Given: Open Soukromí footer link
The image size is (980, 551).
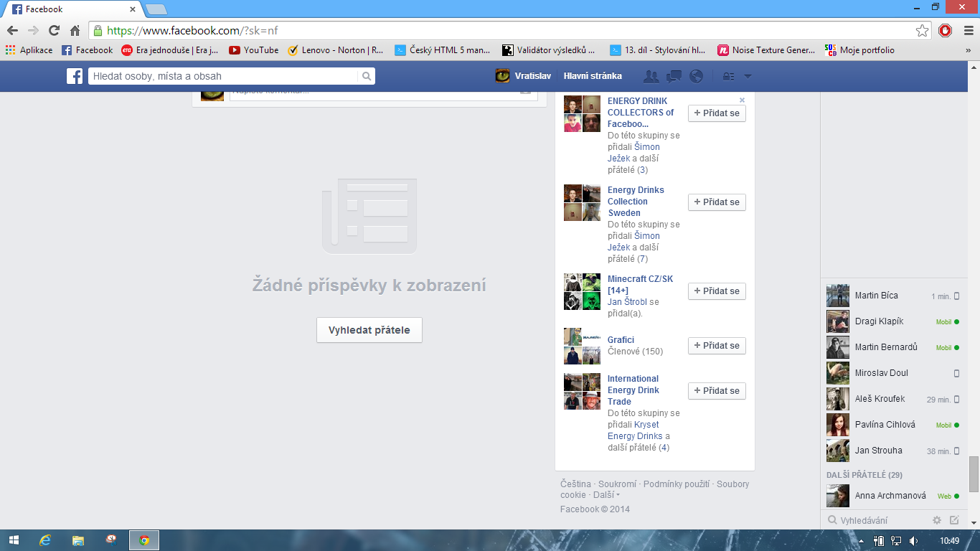Looking at the screenshot, I should tap(617, 484).
